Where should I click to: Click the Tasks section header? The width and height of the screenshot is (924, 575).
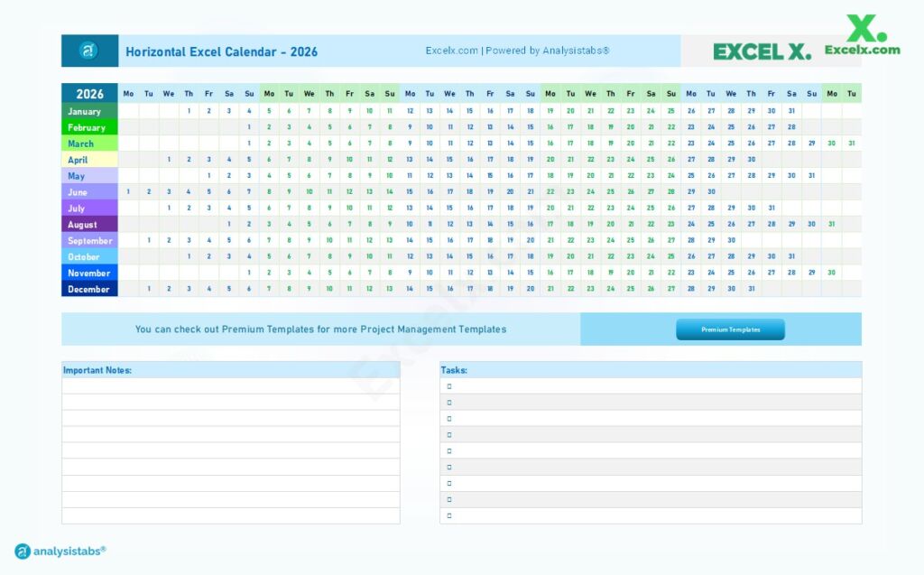click(x=455, y=370)
